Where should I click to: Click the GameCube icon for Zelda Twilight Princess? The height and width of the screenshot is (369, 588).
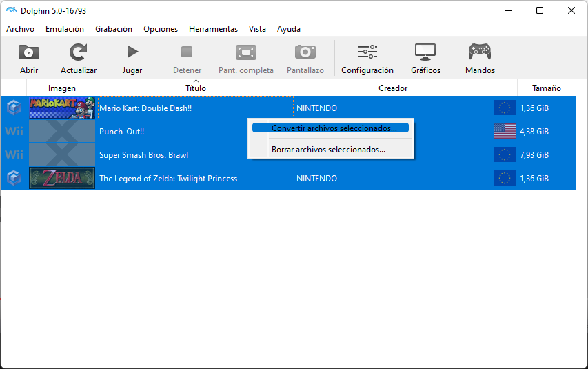(14, 178)
